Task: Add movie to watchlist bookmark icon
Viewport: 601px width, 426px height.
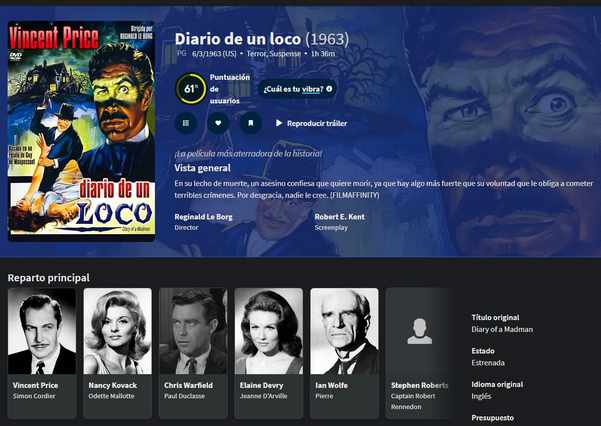Action: coord(251,123)
